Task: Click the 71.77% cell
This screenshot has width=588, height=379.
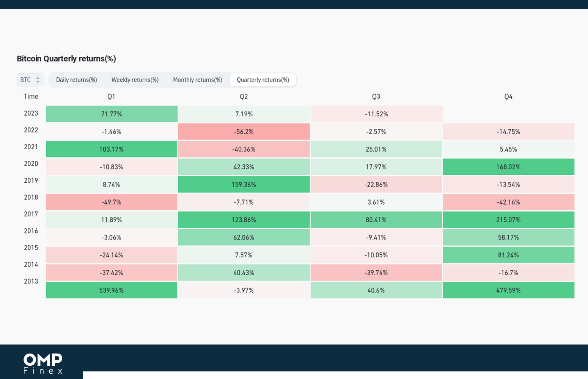Action: [112, 114]
